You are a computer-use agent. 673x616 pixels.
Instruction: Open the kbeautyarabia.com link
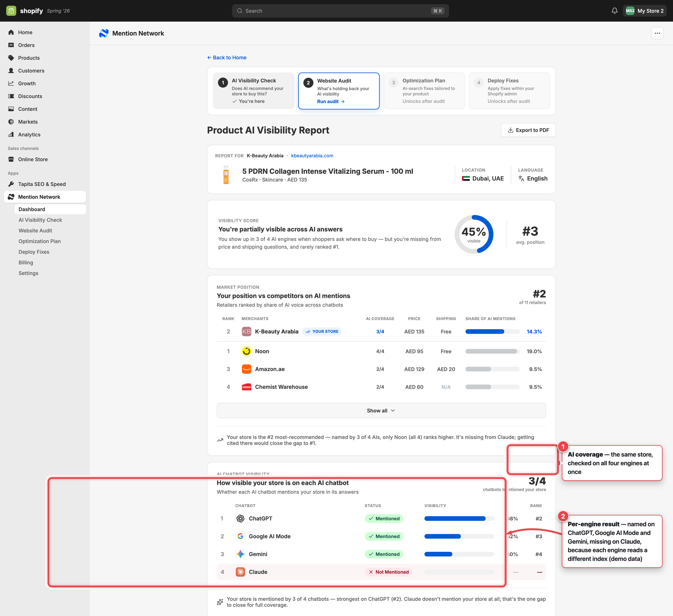click(312, 156)
